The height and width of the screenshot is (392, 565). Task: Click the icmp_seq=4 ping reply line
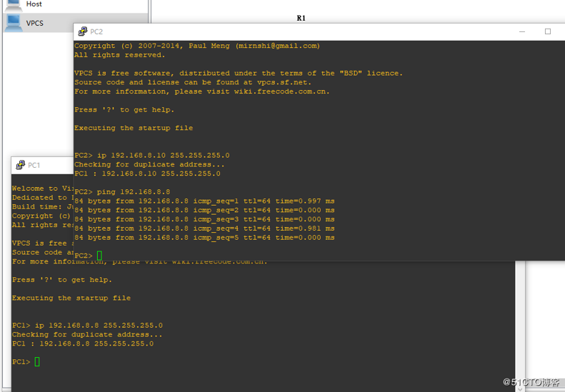click(204, 228)
